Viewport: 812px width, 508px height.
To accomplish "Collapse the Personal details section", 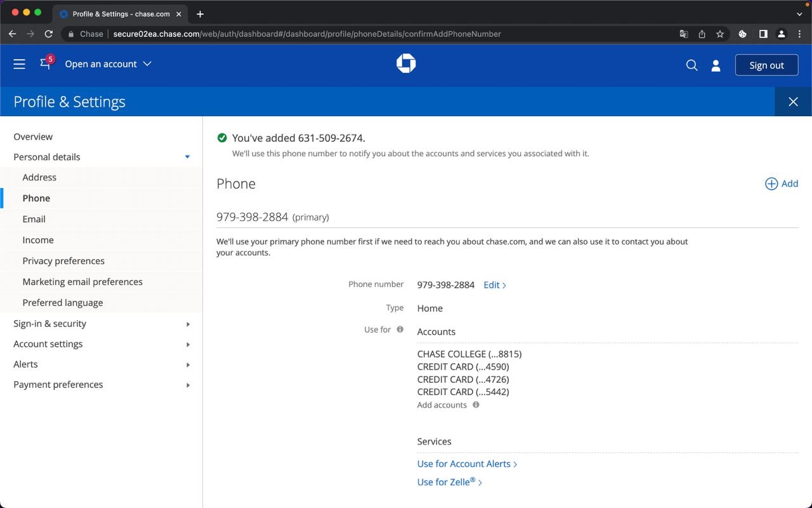I will pyautogui.click(x=187, y=157).
